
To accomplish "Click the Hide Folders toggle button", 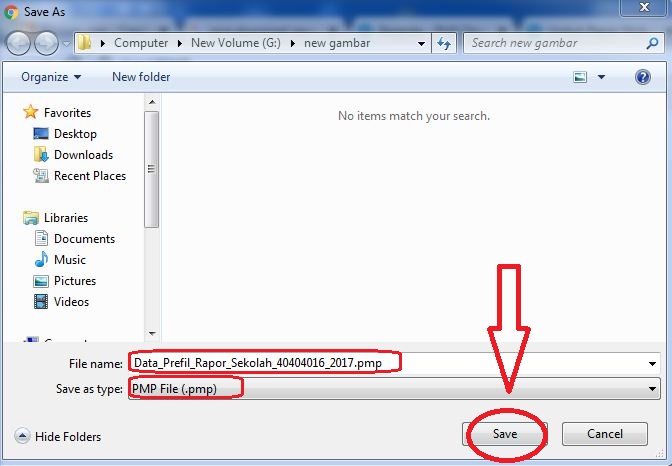I will [x=58, y=436].
